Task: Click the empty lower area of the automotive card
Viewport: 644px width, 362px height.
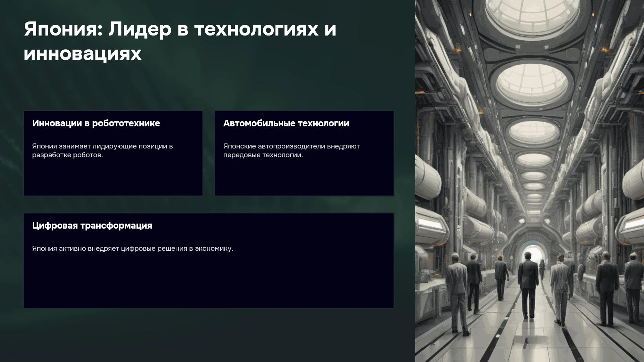Action: pos(304,178)
